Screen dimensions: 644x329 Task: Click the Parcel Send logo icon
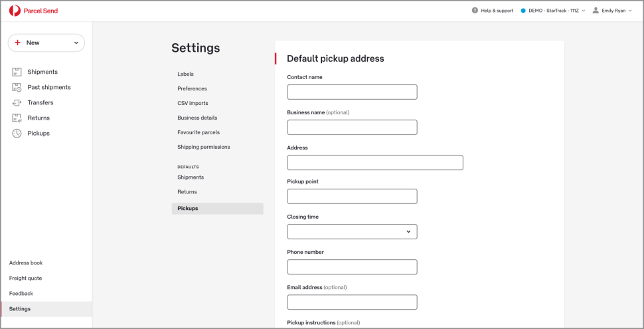coord(15,11)
